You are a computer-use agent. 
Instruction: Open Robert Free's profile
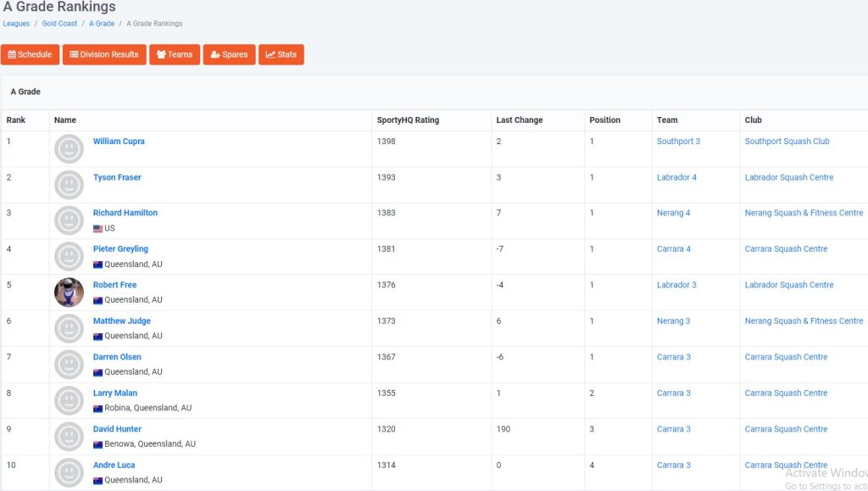click(114, 285)
